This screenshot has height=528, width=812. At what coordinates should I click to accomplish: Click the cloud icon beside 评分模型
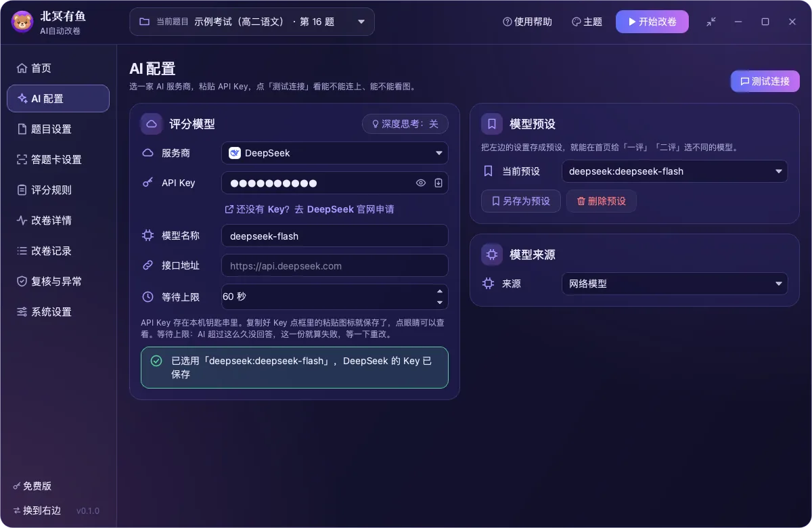coord(152,124)
